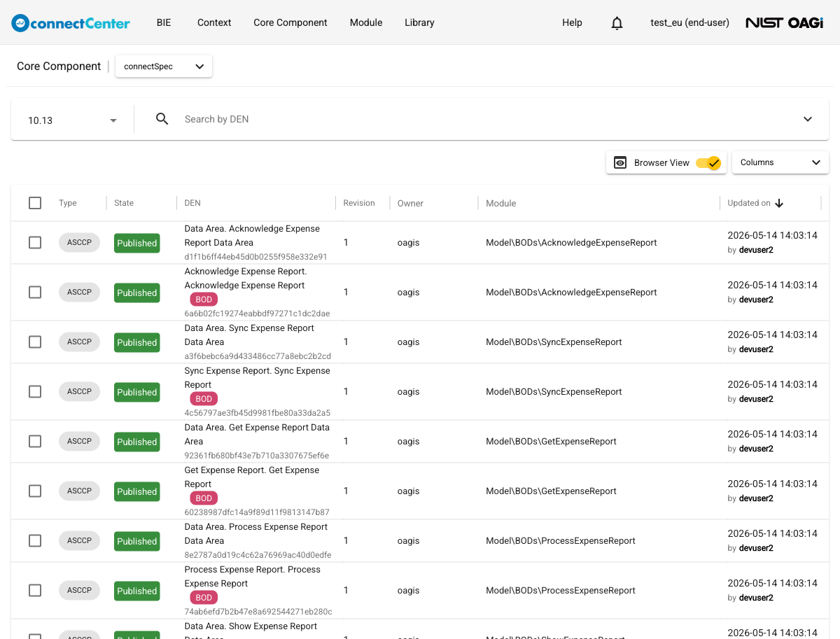This screenshot has height=639, width=840.
Task: Click BOD badge of Process Expense Report
Action: (204, 598)
